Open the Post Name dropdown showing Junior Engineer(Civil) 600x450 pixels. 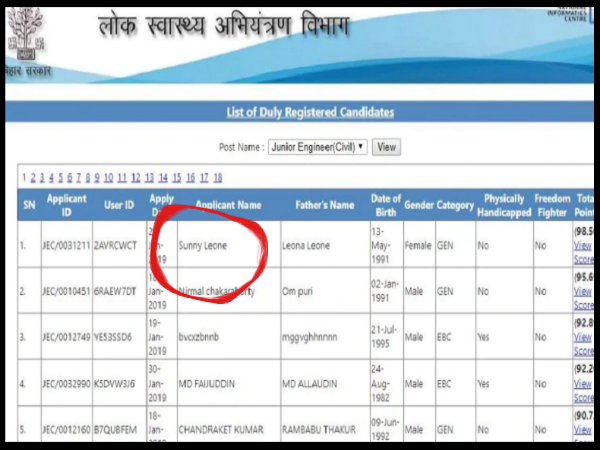pyautogui.click(x=318, y=147)
